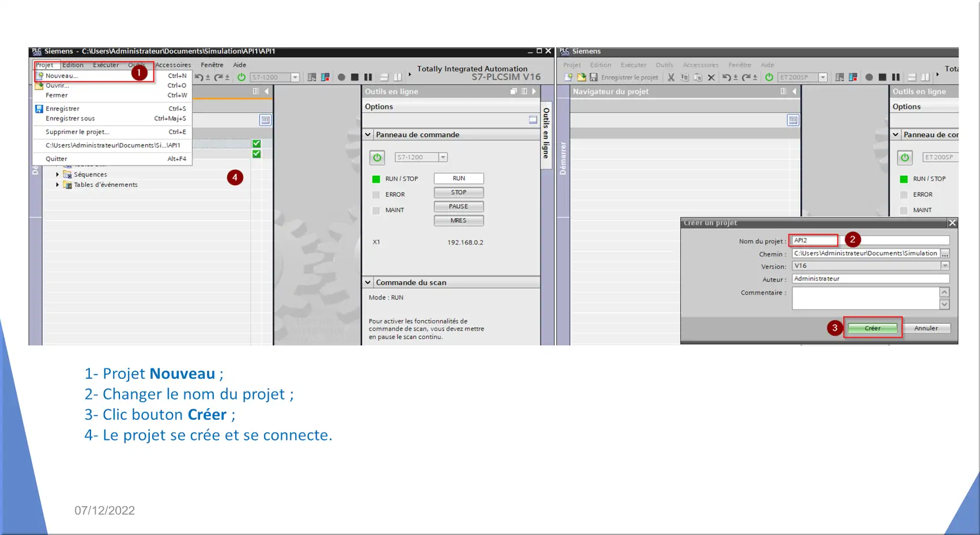Click horizontal split icon in API1 toolbar
The image size is (980, 535).
coord(384,77)
